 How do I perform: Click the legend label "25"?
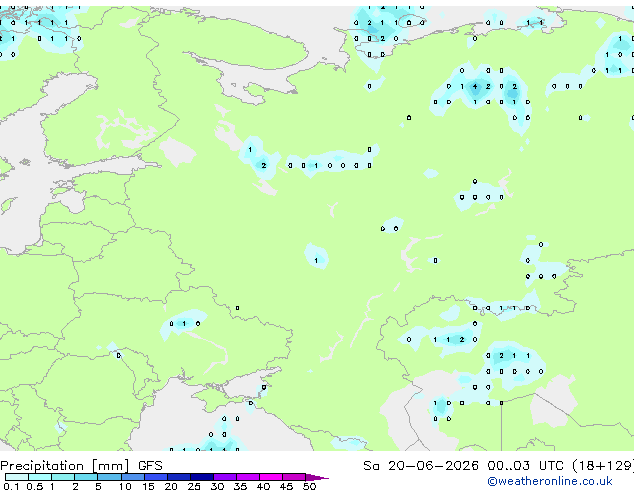194,486
